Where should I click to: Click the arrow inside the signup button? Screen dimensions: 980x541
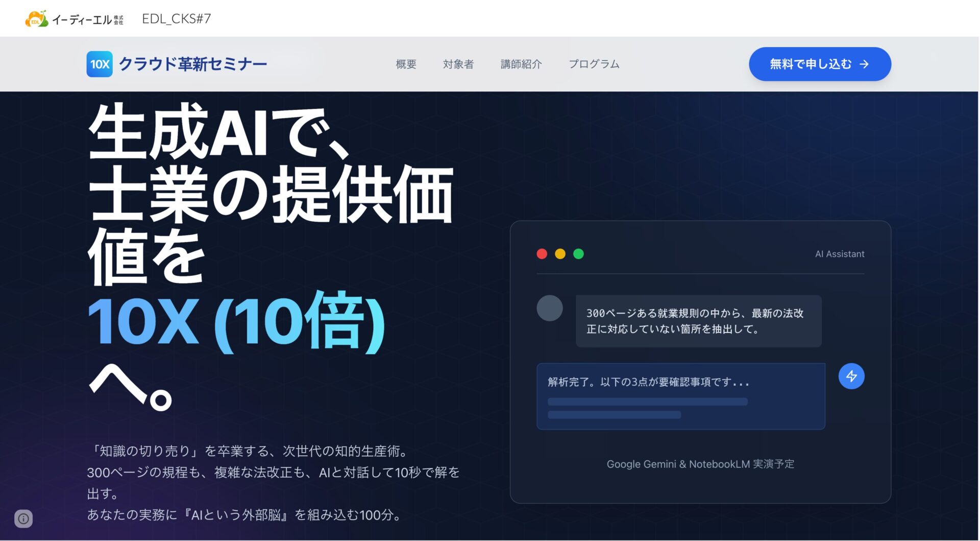pyautogui.click(x=864, y=64)
